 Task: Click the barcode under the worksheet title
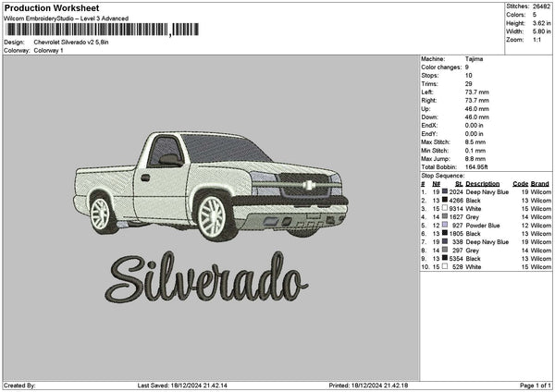(x=103, y=30)
